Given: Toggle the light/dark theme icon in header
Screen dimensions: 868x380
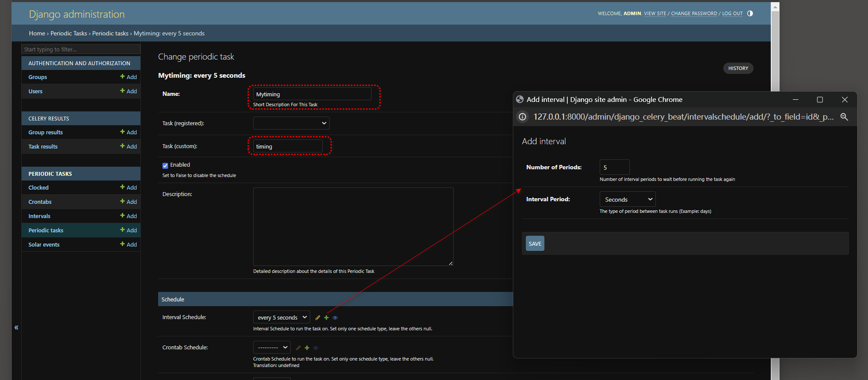Looking at the screenshot, I should 750,13.
